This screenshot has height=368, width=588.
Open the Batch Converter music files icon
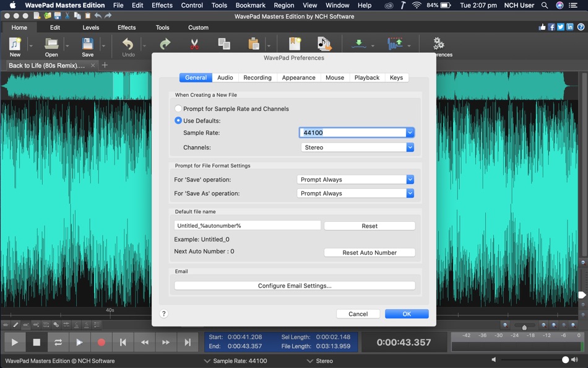324,44
